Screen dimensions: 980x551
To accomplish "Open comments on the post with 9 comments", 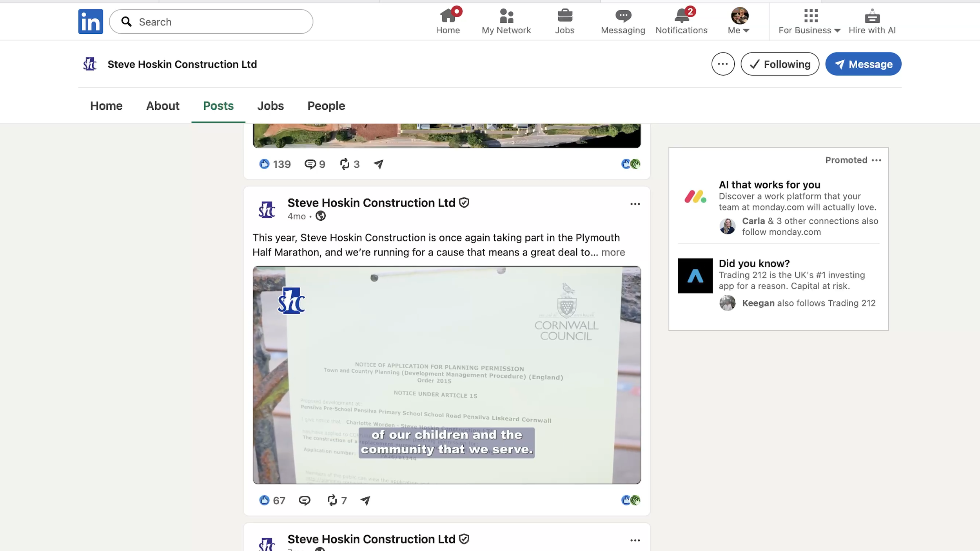I will point(315,164).
